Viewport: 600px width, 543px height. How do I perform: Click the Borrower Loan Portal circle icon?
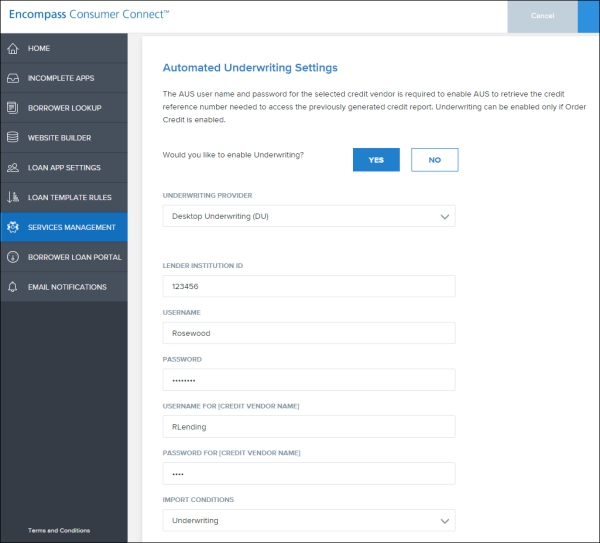[x=13, y=257]
